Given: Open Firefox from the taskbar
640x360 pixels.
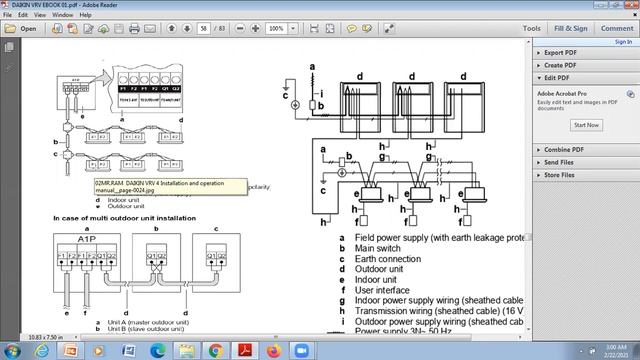Looking at the screenshot, I should tap(274, 351).
